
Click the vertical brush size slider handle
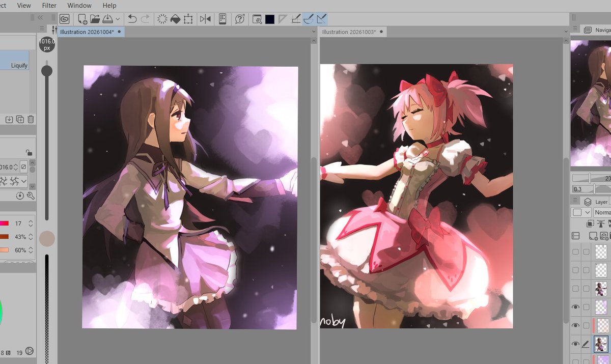pos(47,70)
